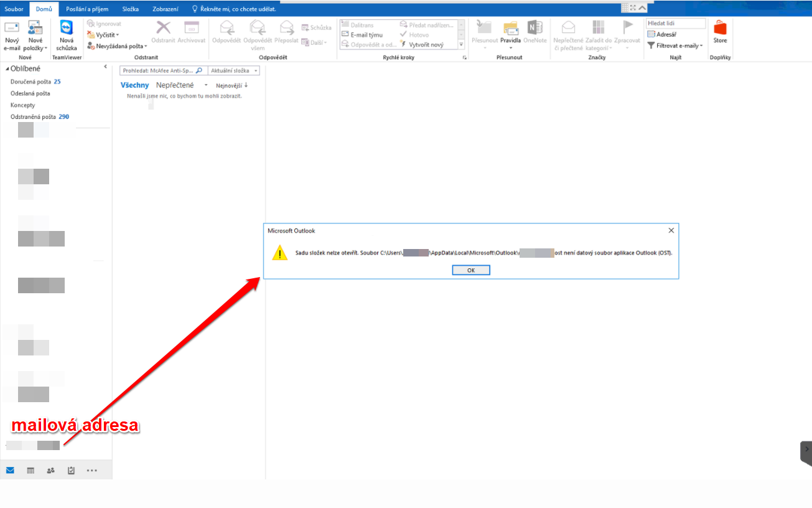Open People view in bottom navigation

pos(50,471)
